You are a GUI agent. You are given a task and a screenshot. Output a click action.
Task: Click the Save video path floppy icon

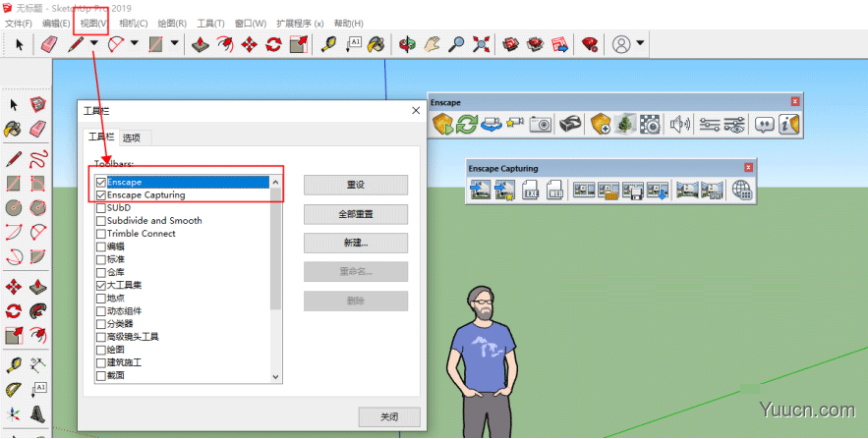click(x=633, y=190)
